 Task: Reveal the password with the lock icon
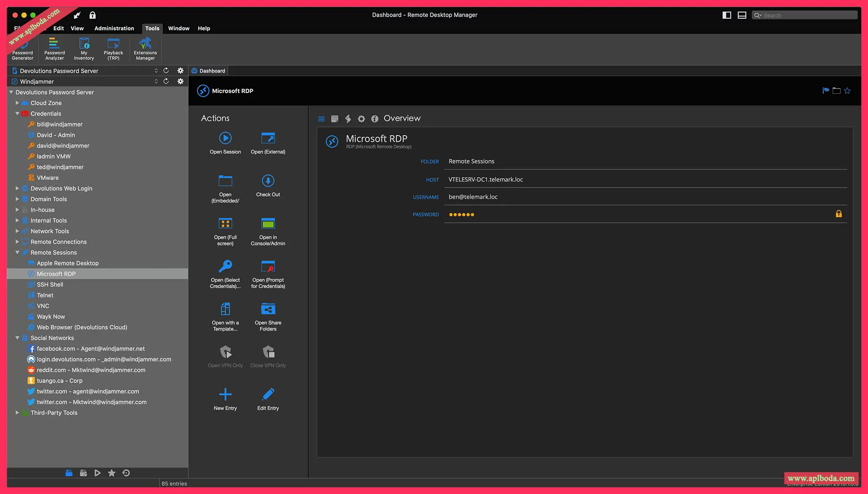tap(839, 214)
